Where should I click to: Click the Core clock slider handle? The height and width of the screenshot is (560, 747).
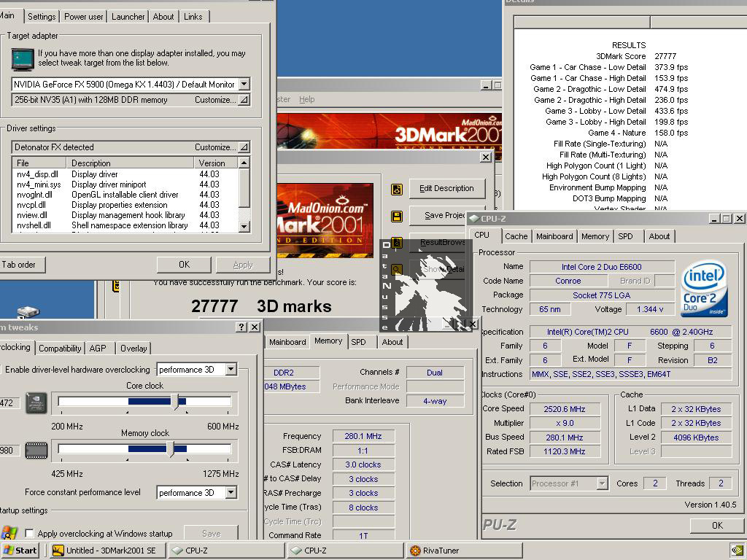click(x=174, y=402)
